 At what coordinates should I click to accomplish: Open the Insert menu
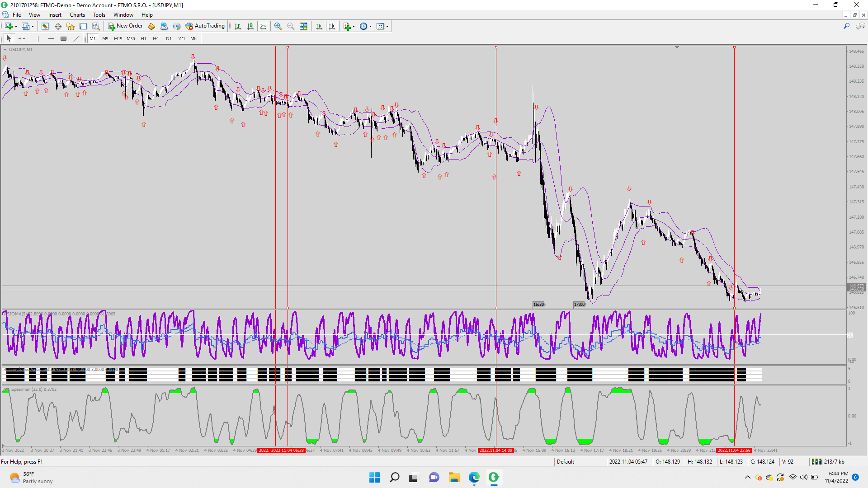click(x=55, y=15)
